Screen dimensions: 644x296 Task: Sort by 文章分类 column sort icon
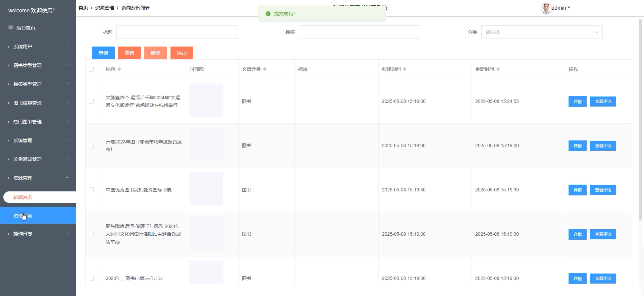click(x=265, y=69)
